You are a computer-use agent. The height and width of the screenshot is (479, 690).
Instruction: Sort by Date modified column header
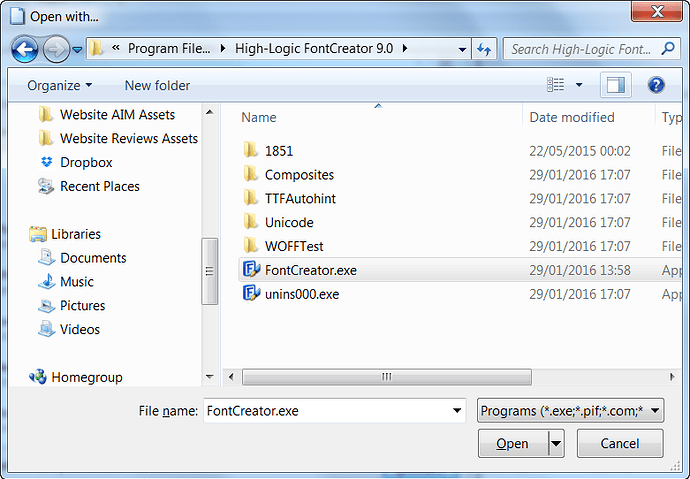click(572, 117)
